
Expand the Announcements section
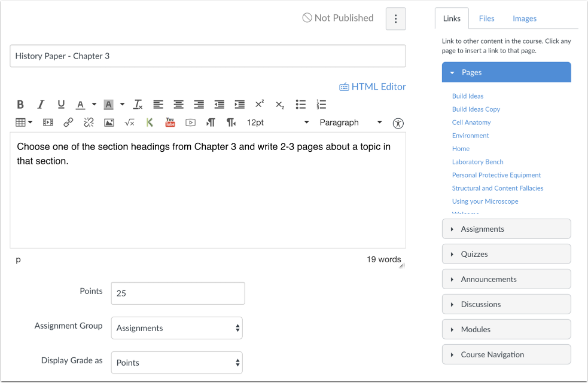tap(506, 279)
